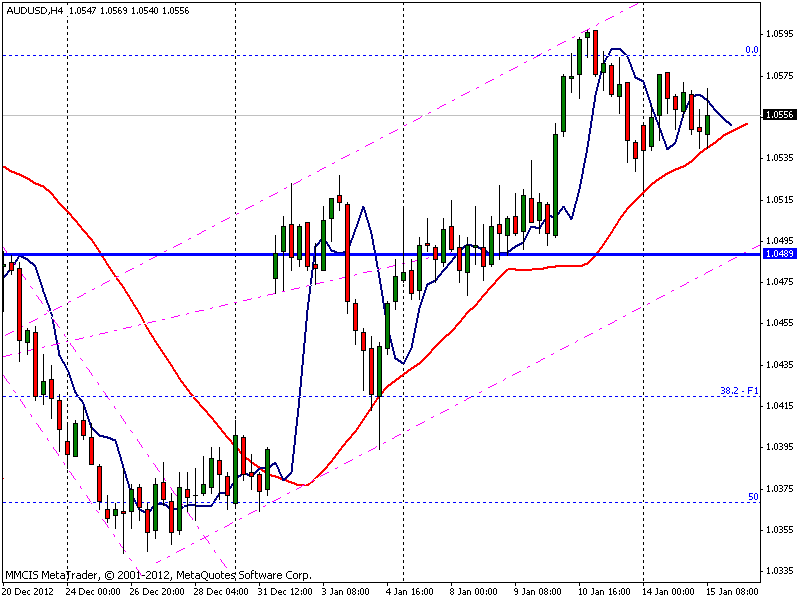Click the 1.0355 price axis label
This screenshot has height=600, width=800.
coord(780,529)
